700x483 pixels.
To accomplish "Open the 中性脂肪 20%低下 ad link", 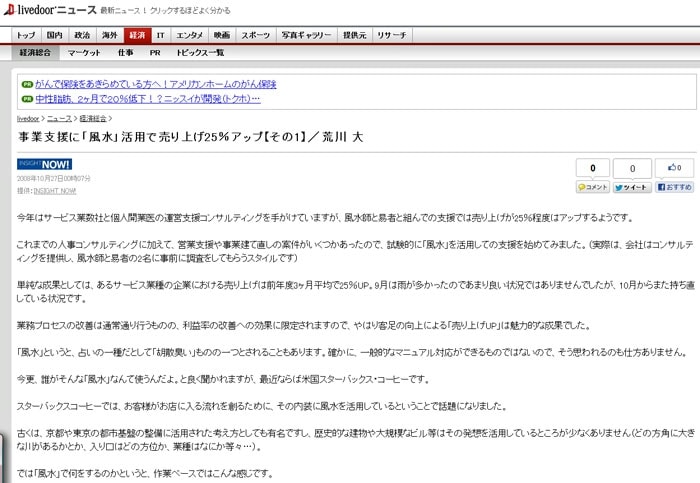I will click(147, 98).
